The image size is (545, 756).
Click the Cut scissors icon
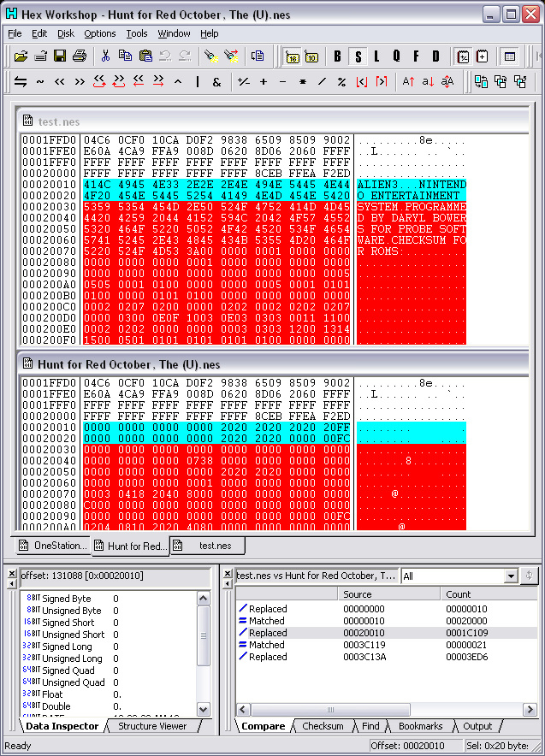point(105,56)
